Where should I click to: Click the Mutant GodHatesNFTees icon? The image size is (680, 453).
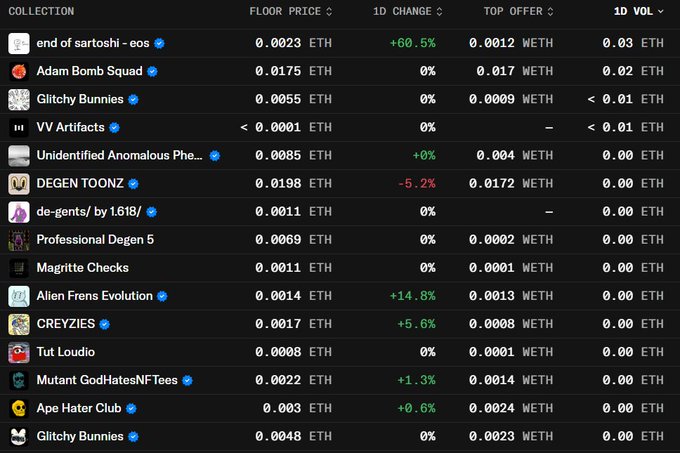[19, 380]
